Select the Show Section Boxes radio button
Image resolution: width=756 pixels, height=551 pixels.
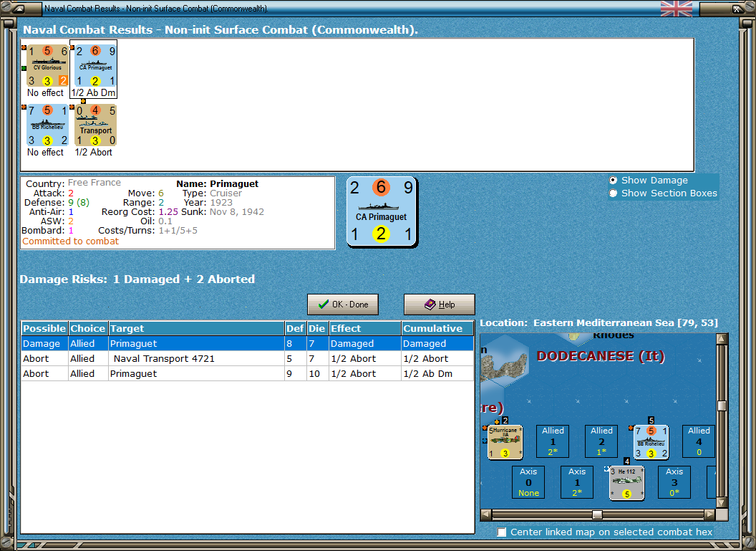(x=613, y=193)
